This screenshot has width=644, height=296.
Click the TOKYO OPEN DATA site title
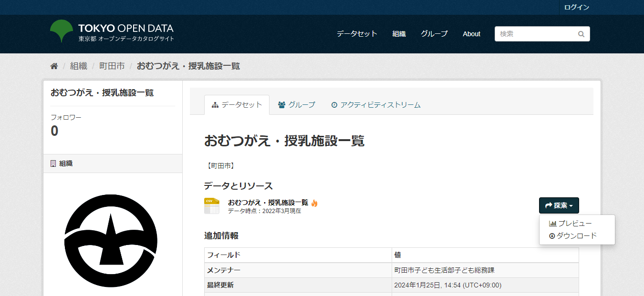(x=126, y=28)
